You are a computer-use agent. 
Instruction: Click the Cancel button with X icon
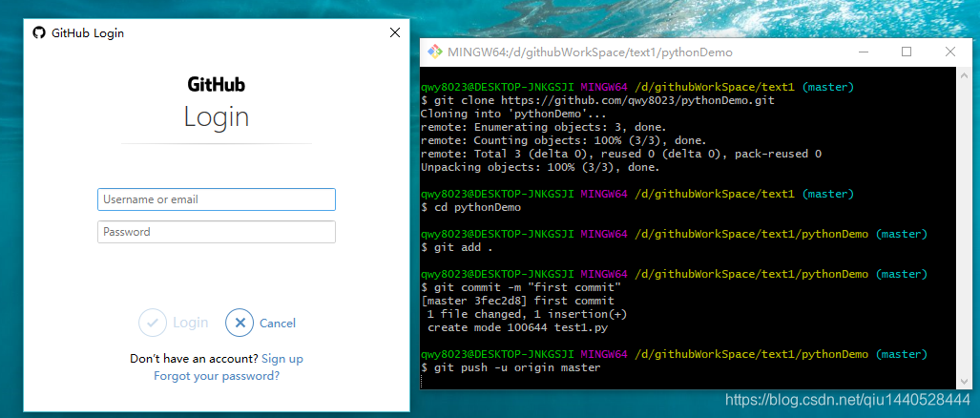[x=261, y=323]
